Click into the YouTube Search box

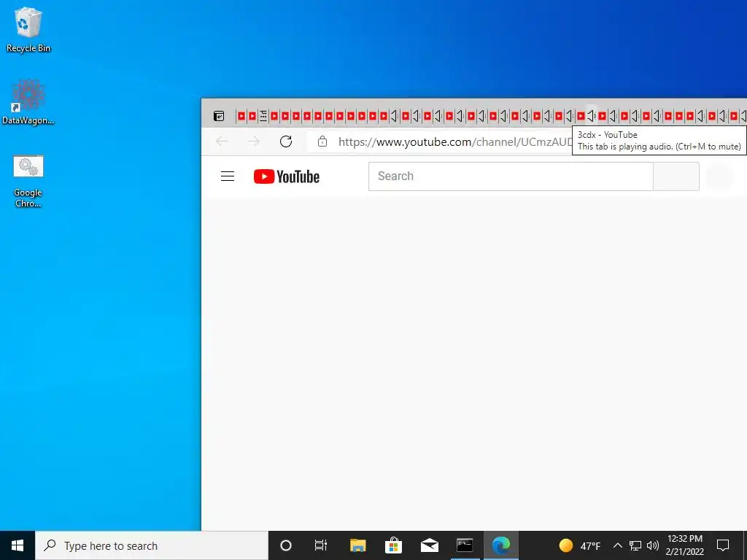511,176
